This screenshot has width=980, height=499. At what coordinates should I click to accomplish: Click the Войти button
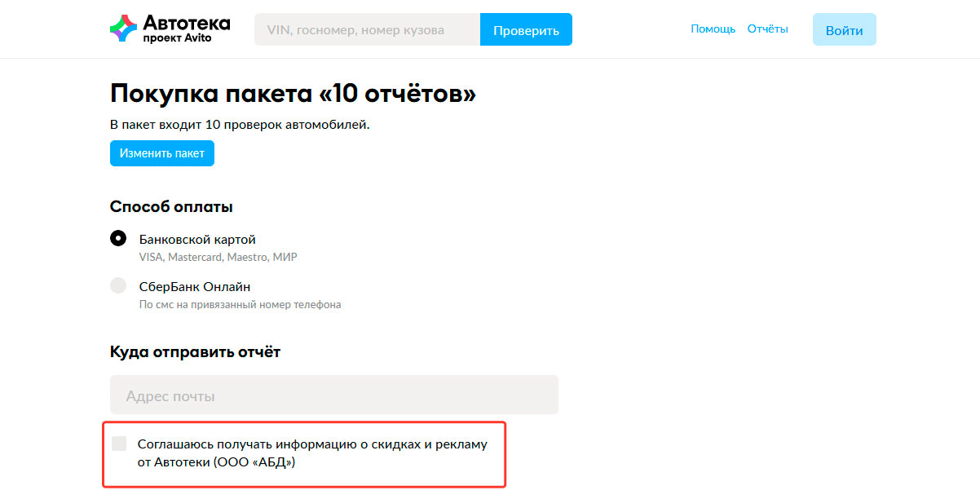click(844, 30)
